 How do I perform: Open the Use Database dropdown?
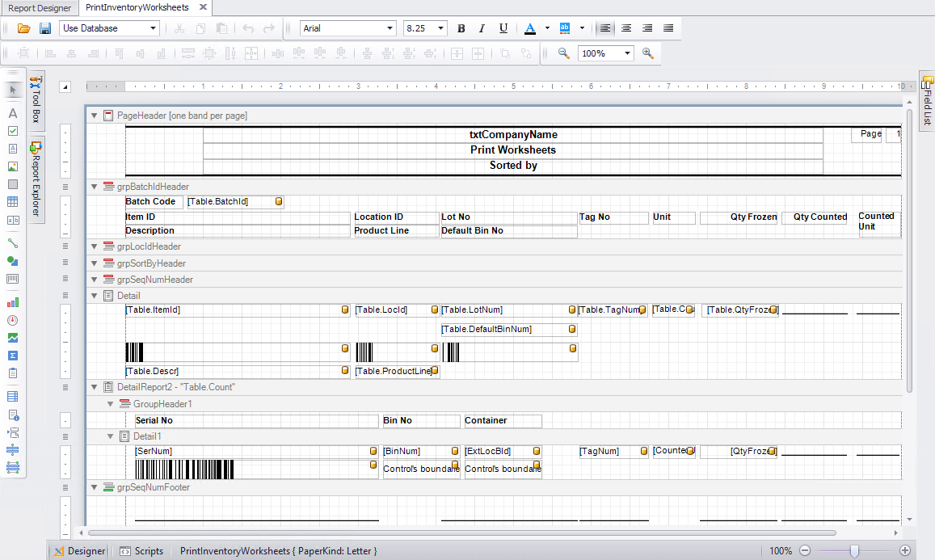[153, 28]
